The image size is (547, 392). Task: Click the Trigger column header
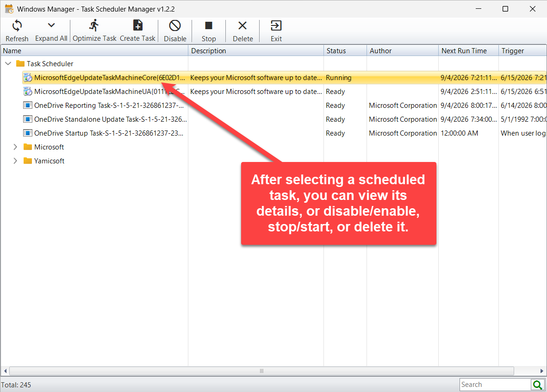tap(522, 50)
